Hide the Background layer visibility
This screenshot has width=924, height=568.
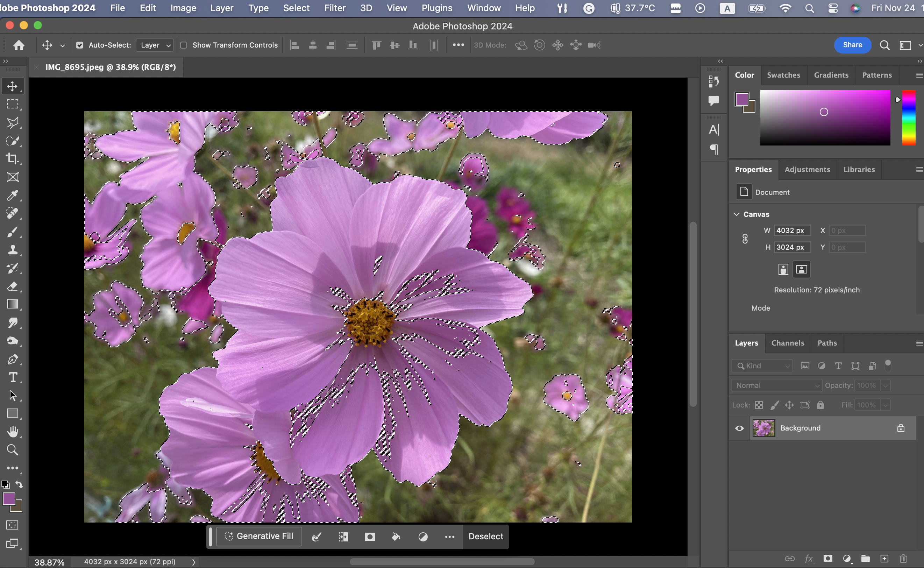point(739,428)
